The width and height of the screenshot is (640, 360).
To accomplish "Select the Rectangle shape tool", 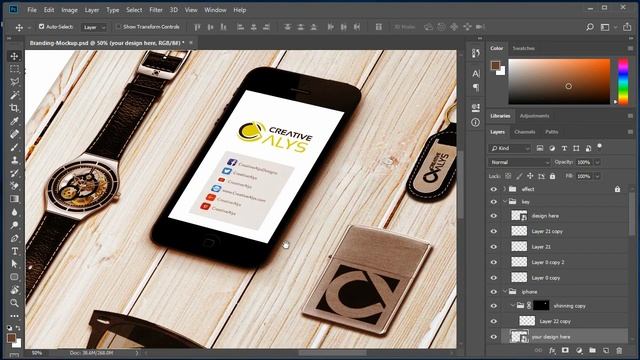I will 14,277.
